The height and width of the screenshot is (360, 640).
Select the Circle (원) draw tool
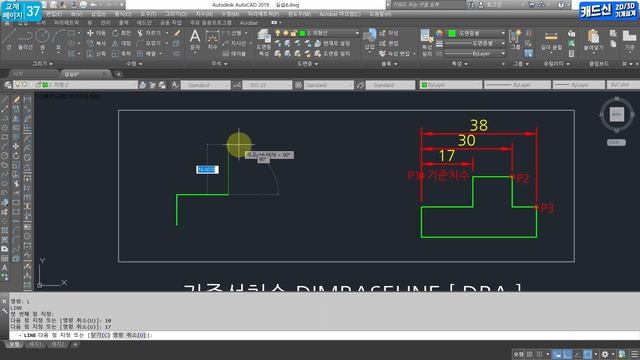[42, 40]
